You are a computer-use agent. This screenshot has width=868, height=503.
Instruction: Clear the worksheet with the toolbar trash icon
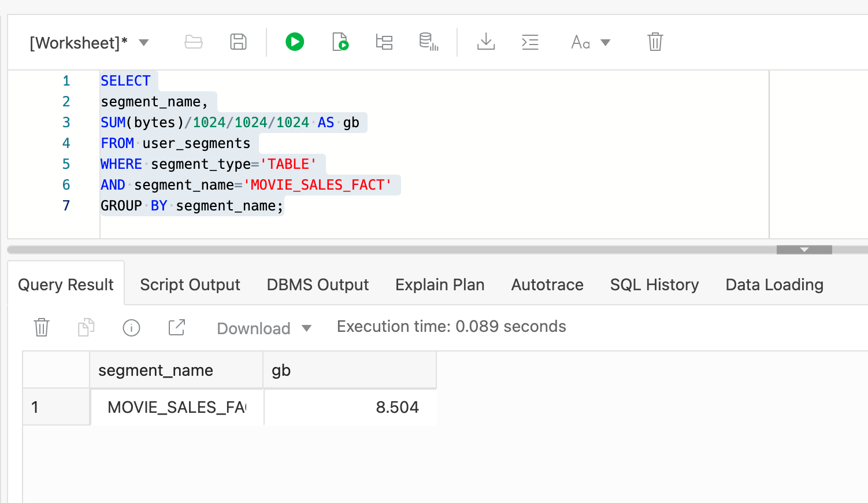point(655,42)
